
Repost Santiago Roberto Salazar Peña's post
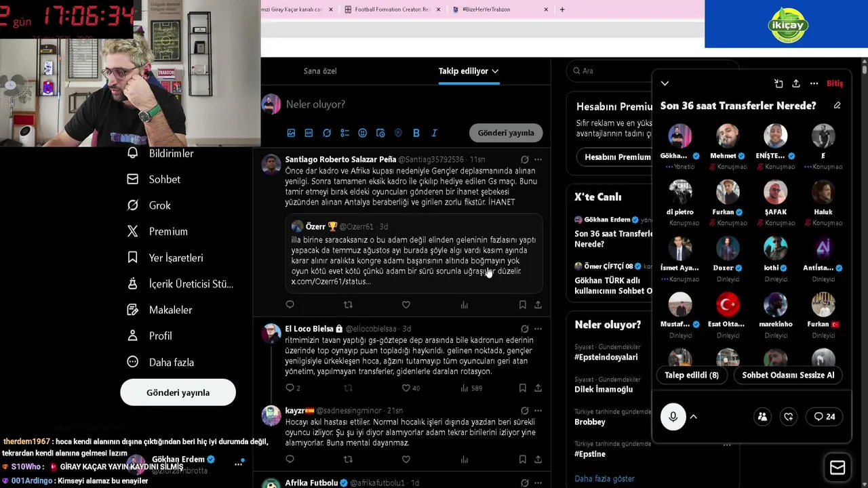pyautogui.click(x=348, y=305)
